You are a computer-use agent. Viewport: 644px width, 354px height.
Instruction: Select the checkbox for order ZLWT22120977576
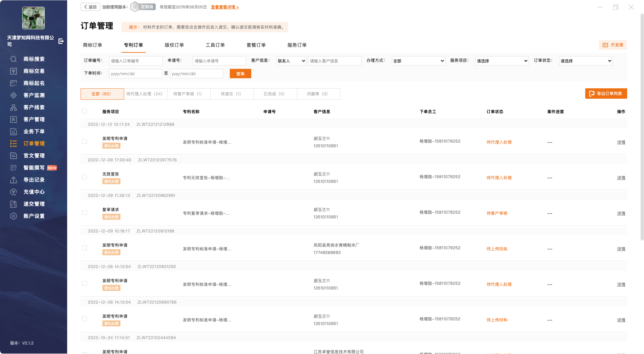click(85, 177)
